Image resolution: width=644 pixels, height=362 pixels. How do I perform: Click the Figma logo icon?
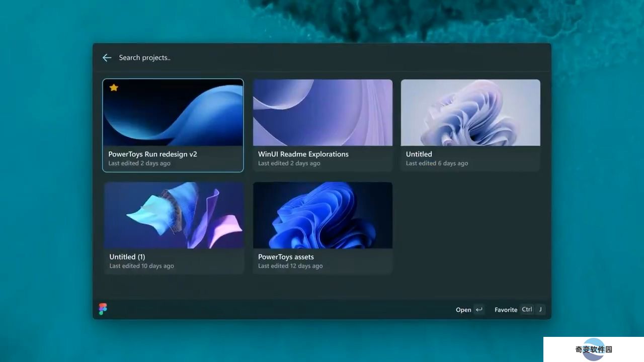click(103, 309)
